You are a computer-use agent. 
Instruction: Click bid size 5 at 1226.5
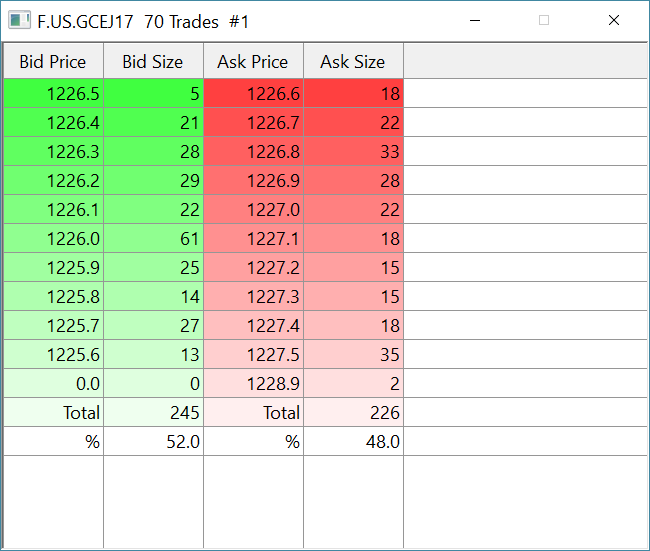153,93
